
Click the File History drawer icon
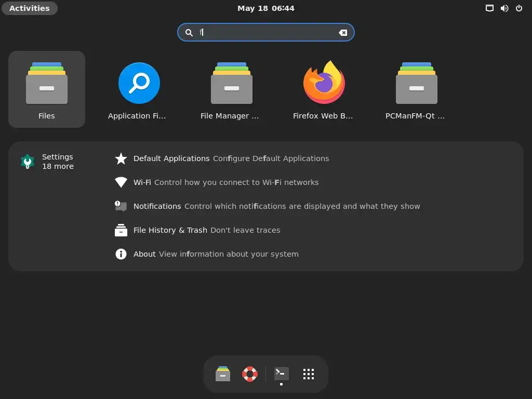(121, 230)
